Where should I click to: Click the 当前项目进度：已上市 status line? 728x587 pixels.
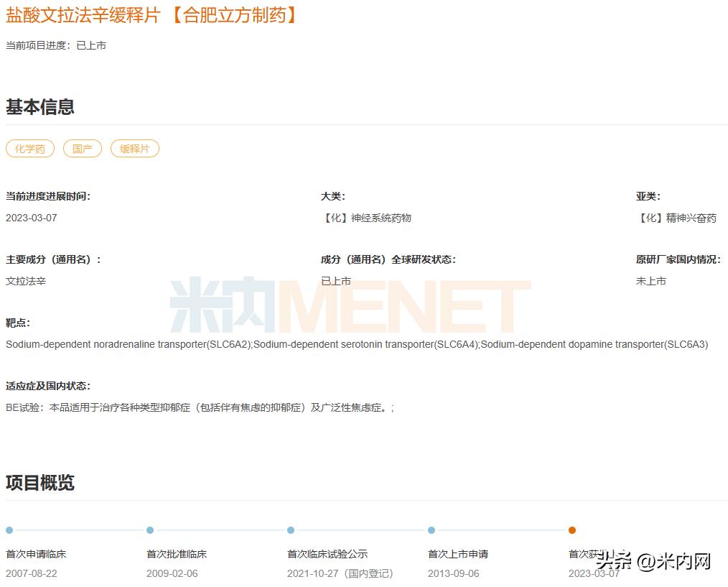point(56,45)
